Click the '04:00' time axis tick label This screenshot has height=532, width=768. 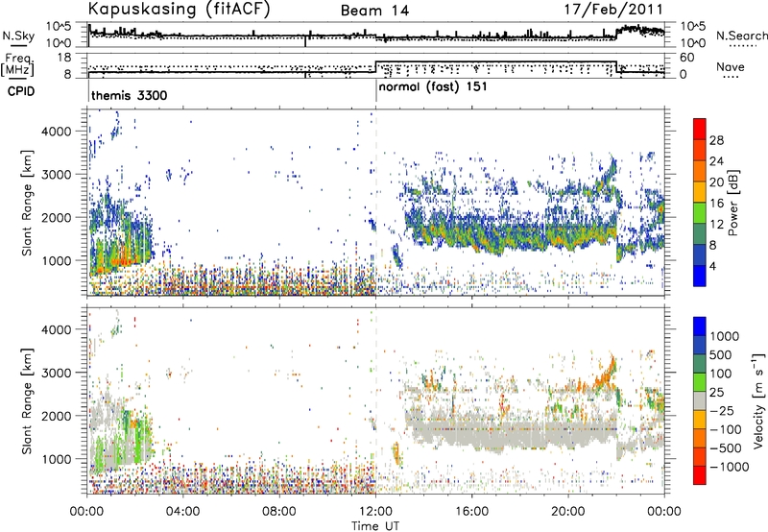[183, 512]
